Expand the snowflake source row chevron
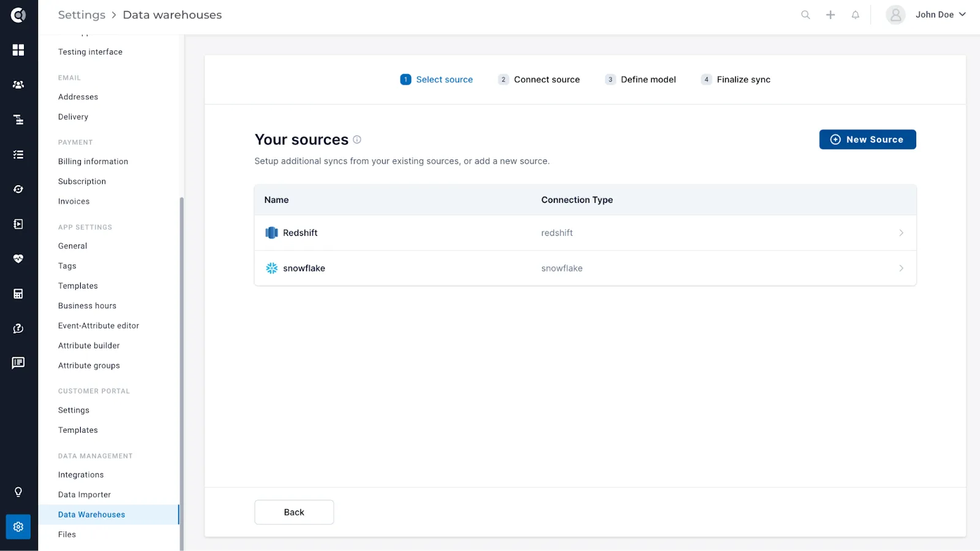The width and height of the screenshot is (980, 551). pyautogui.click(x=901, y=268)
